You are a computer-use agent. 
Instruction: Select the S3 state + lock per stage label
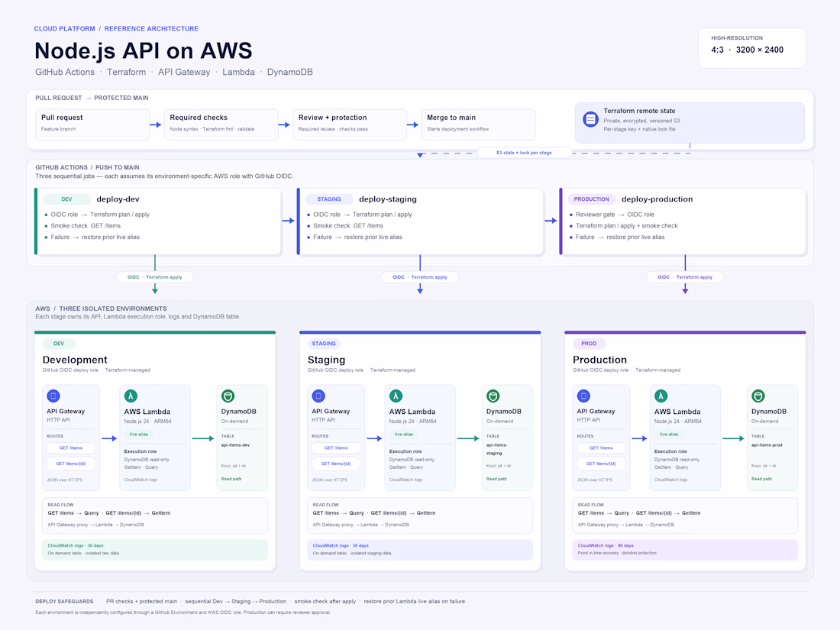(x=524, y=153)
